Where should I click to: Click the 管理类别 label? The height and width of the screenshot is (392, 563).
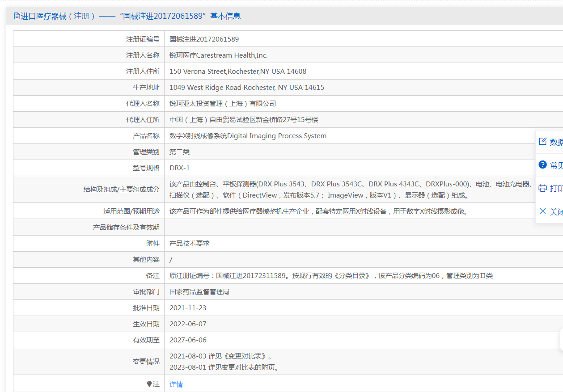pyautogui.click(x=146, y=152)
